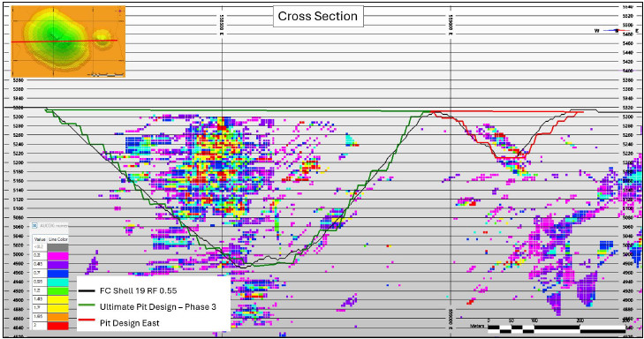Pick the green 1.2 legend color swatch
644x339 pixels.
(x=58, y=291)
